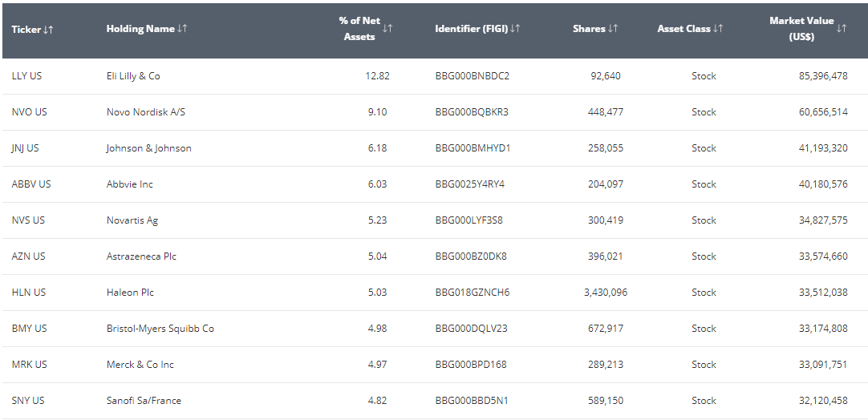Viewport: 868px width, 420px height.
Task: Click FIGI identifier BBG000BMHYD1
Action: (473, 147)
